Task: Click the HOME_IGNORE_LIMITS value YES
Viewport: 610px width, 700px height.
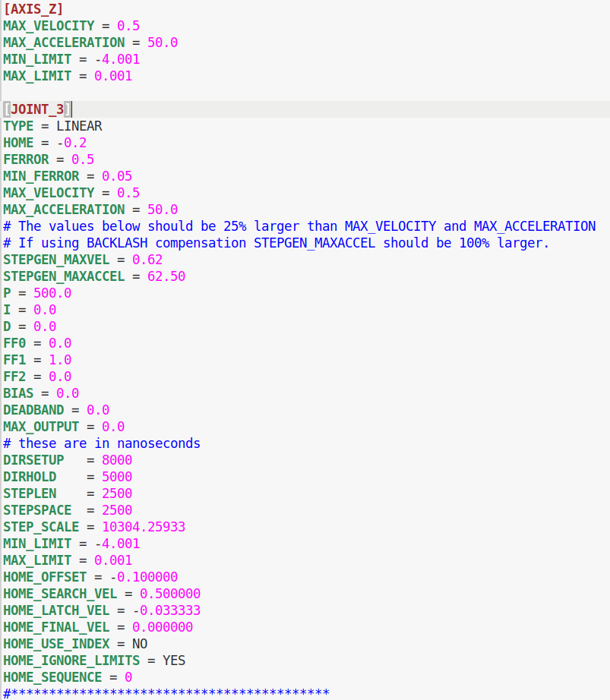Action: [174, 661]
